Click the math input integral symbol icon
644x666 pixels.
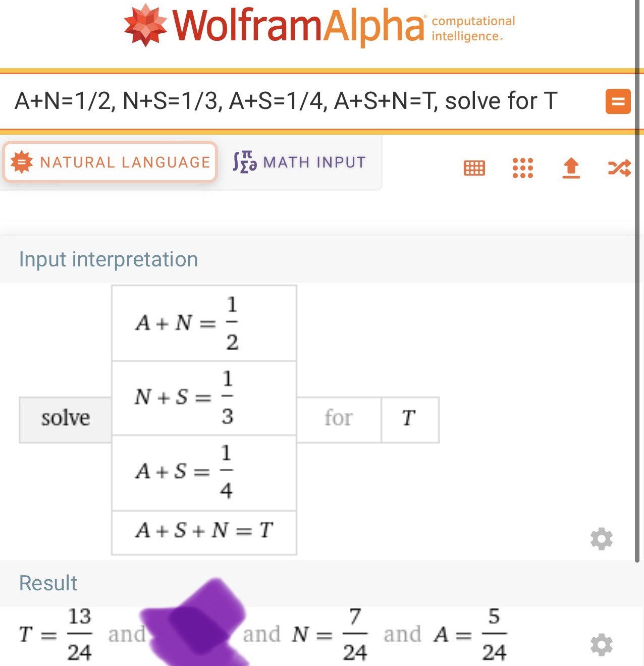[244, 162]
